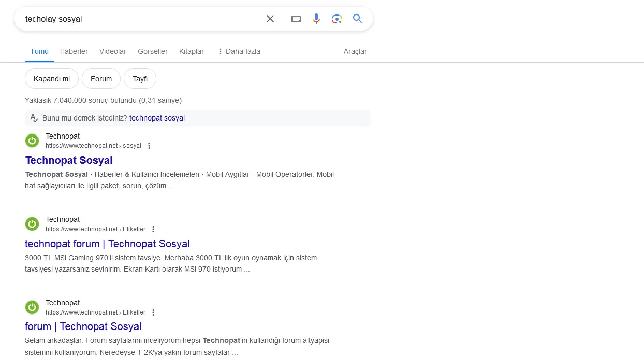
Task: Switch to the Haberler tab
Action: [x=74, y=51]
